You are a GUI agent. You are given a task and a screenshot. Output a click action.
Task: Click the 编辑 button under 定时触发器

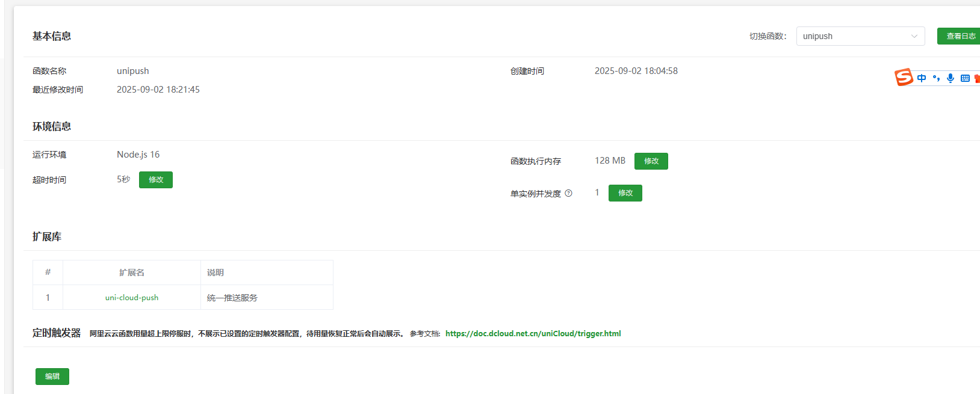click(52, 377)
